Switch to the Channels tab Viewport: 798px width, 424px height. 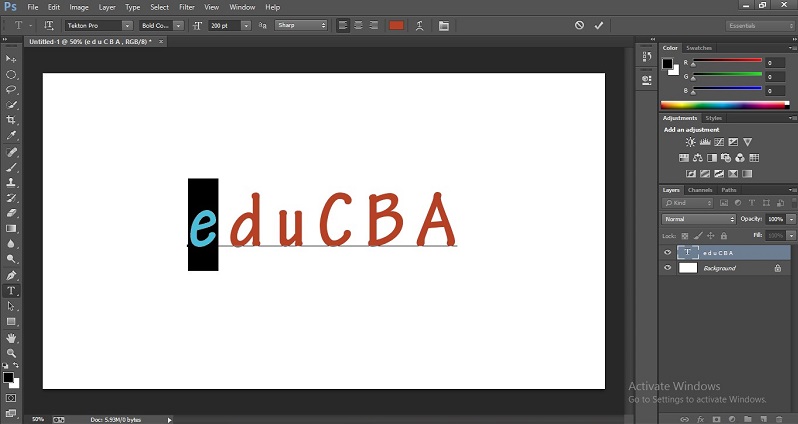point(700,190)
